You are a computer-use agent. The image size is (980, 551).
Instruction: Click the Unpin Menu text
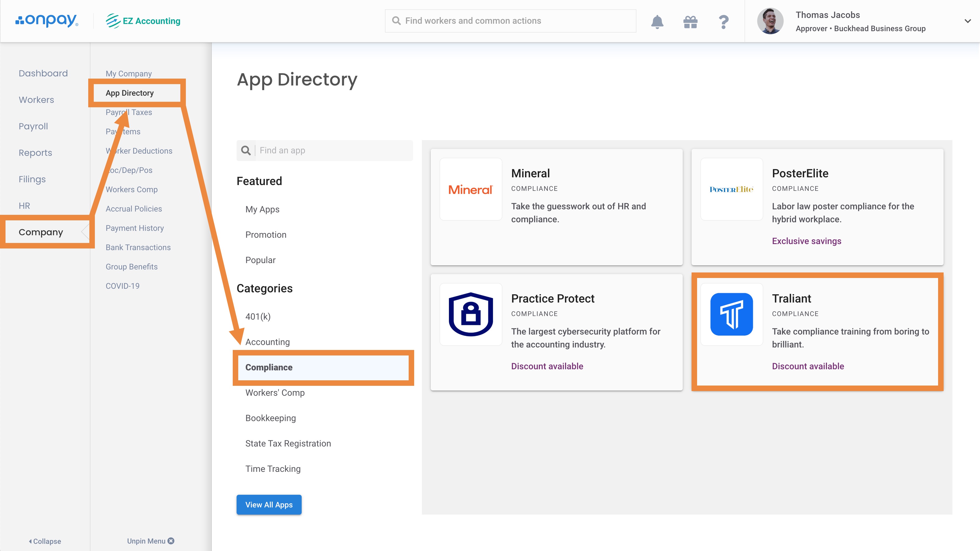[x=146, y=541]
